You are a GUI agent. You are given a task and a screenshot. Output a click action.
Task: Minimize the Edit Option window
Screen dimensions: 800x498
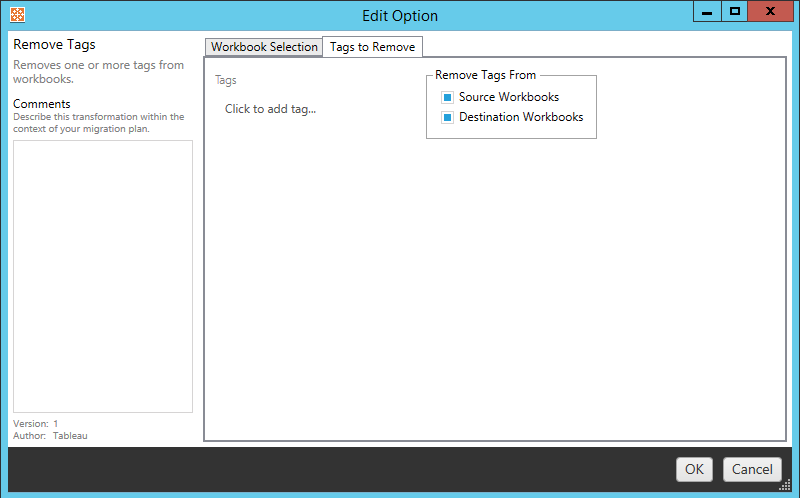pos(705,12)
